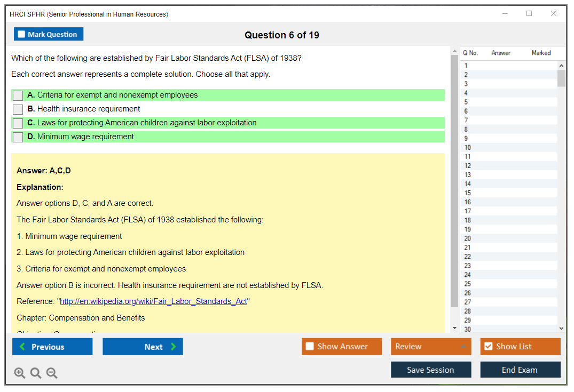574x392 pixels.
Task: Tick option D, Minimum wage requirement
Action: coord(18,137)
